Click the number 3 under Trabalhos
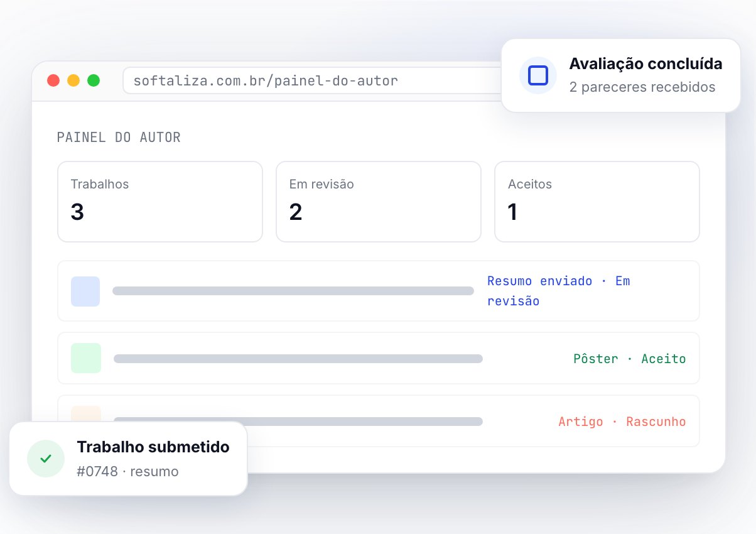 point(77,212)
